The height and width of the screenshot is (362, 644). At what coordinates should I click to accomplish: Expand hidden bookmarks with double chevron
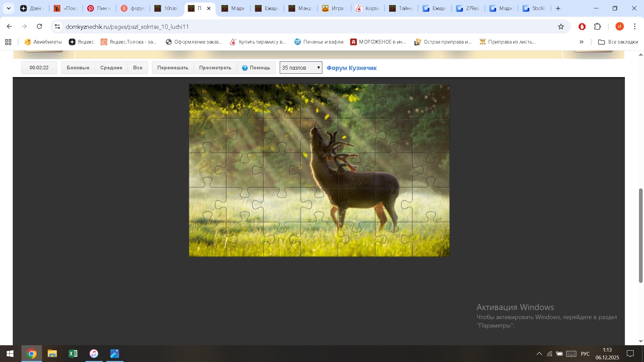point(581,42)
